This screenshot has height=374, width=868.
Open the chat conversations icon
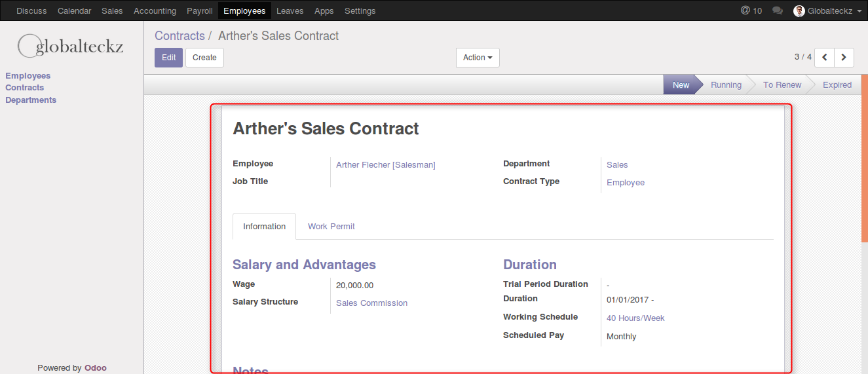pyautogui.click(x=778, y=10)
